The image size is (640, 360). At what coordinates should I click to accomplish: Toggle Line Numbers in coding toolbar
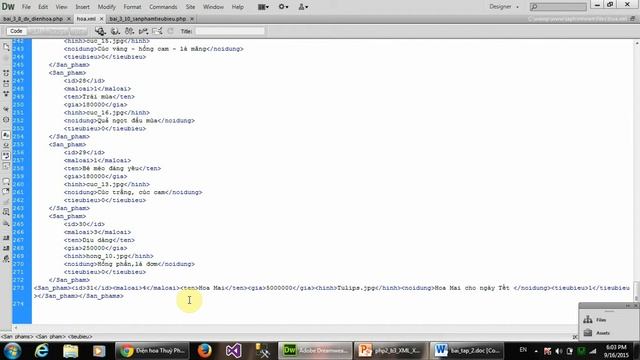coord(6,135)
